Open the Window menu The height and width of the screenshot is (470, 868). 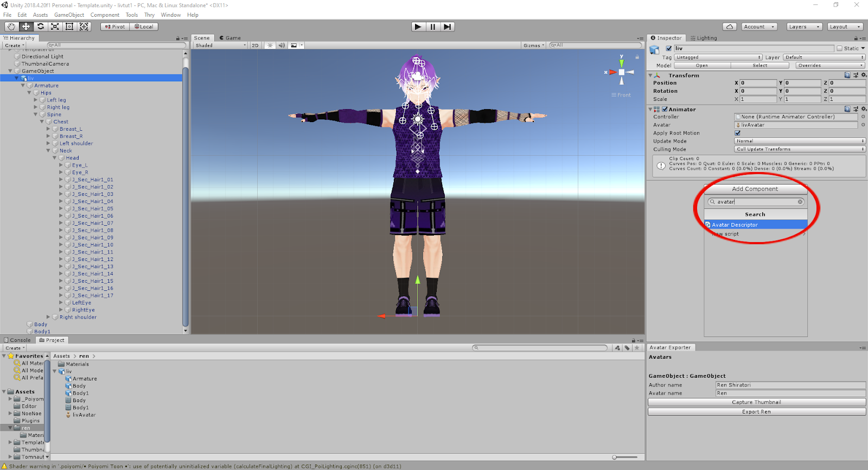click(x=171, y=15)
